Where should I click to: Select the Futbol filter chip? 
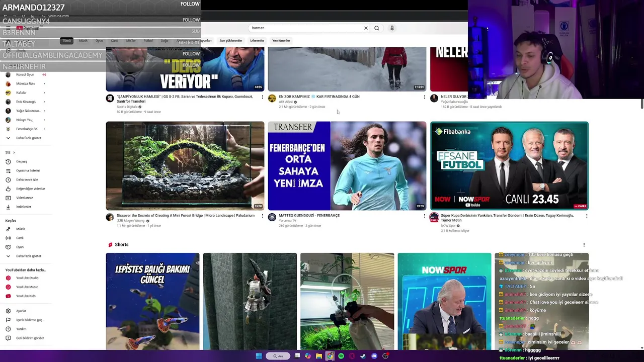click(148, 41)
